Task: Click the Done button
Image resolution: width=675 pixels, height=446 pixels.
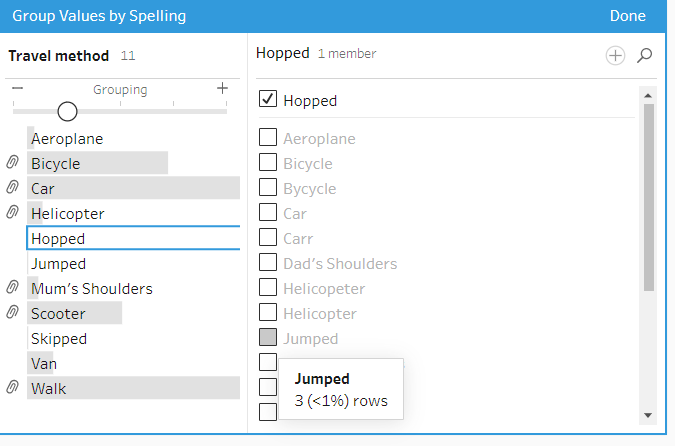Action: coord(627,16)
